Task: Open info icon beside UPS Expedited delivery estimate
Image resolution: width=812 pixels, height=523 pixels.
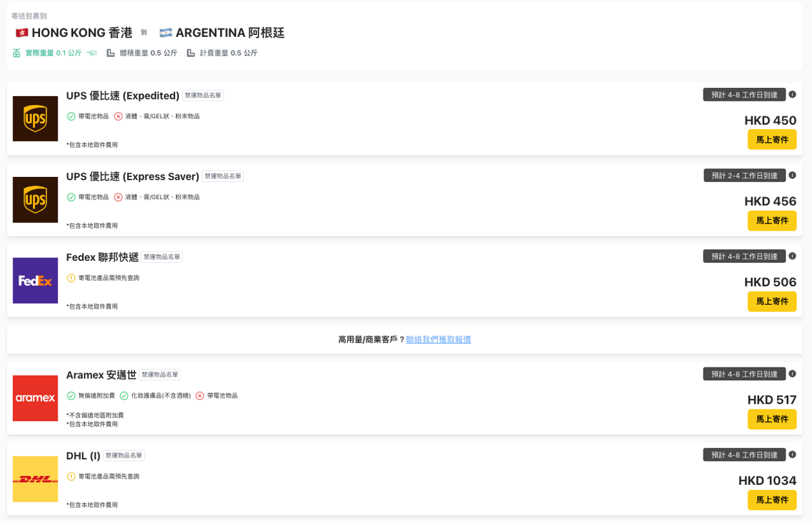Action: (793, 94)
